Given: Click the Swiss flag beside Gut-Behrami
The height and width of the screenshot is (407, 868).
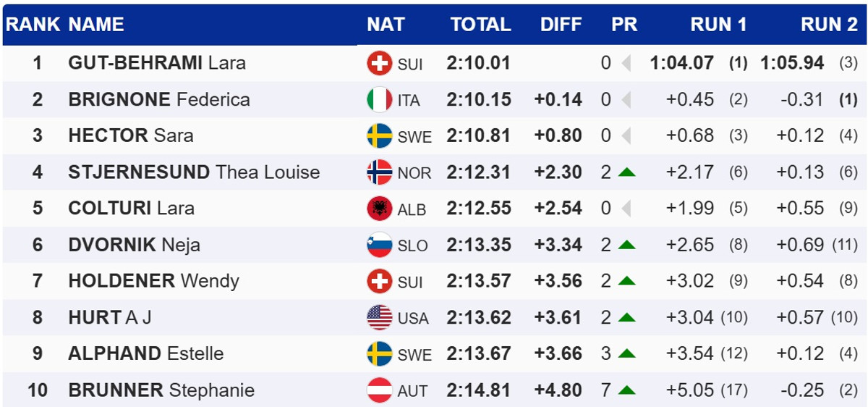Looking at the screenshot, I should point(379,64).
